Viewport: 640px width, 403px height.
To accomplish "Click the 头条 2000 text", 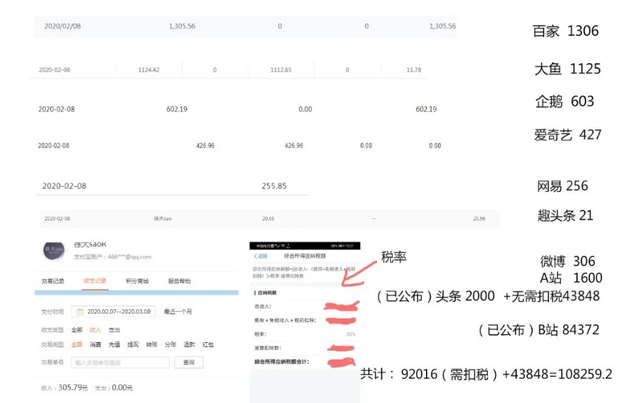I will [465, 296].
